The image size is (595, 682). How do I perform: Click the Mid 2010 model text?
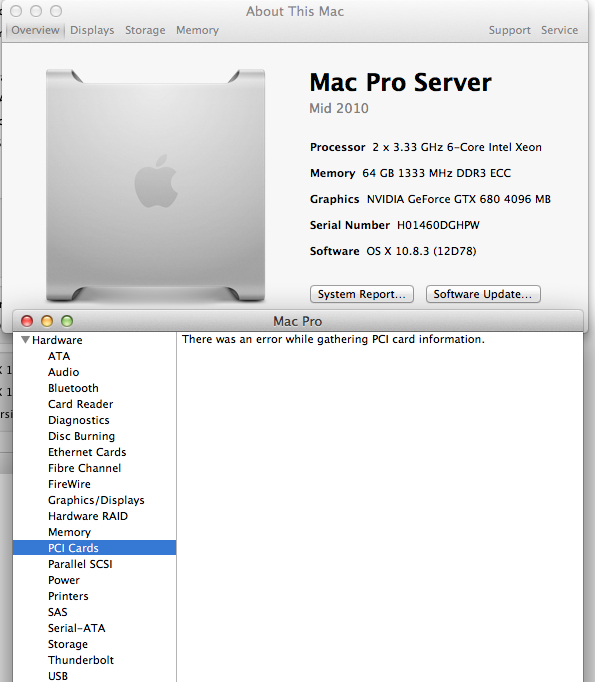click(339, 108)
